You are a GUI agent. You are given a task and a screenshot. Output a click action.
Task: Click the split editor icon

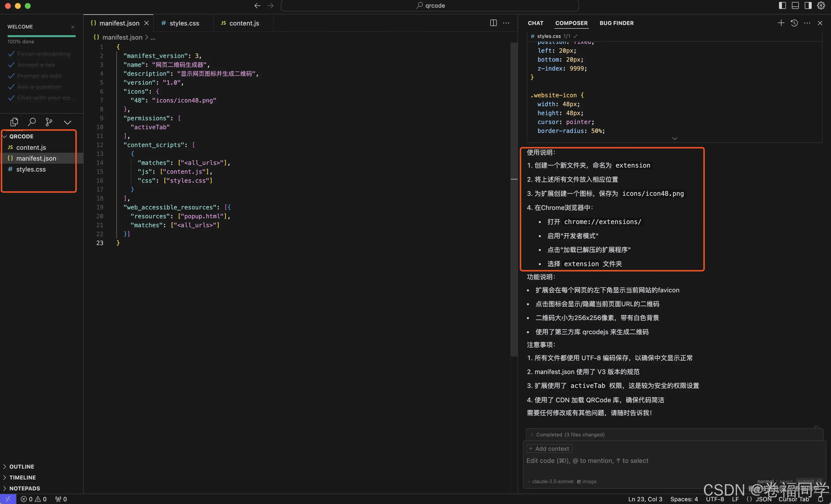(x=493, y=23)
